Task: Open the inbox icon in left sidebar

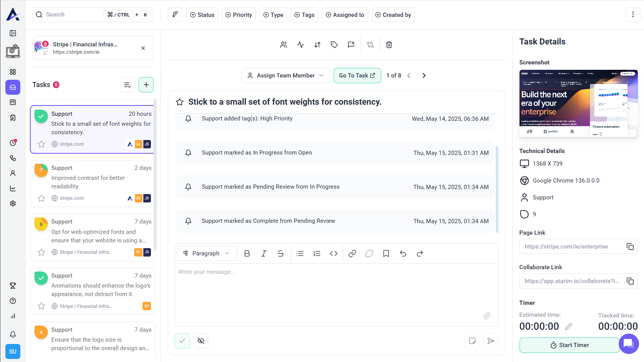Action: pos(13,87)
